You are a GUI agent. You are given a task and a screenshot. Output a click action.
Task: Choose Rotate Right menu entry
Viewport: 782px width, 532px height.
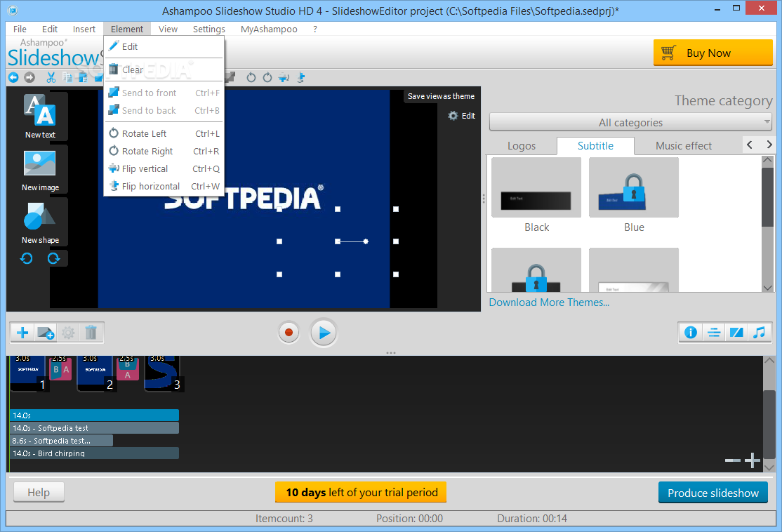pos(164,151)
